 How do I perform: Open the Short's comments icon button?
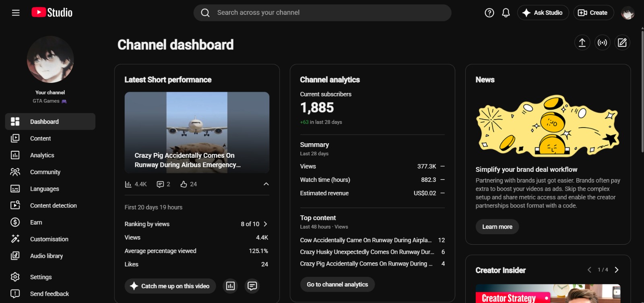[252, 286]
